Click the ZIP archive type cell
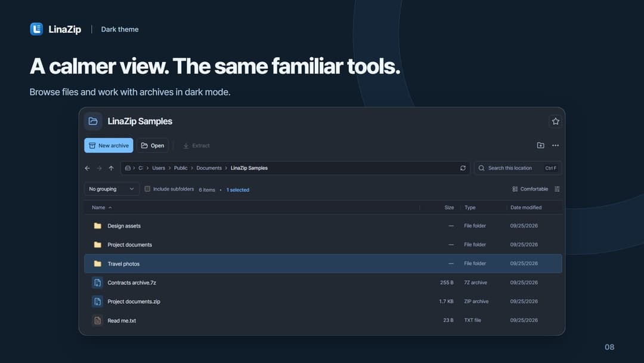Screen dimensions: 644x363 click(476, 302)
